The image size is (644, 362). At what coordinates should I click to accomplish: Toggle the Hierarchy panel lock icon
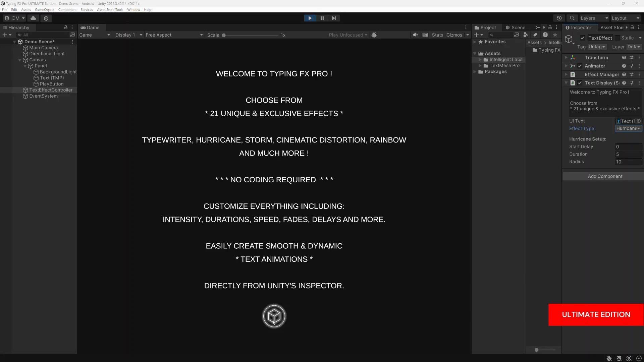coord(66,27)
